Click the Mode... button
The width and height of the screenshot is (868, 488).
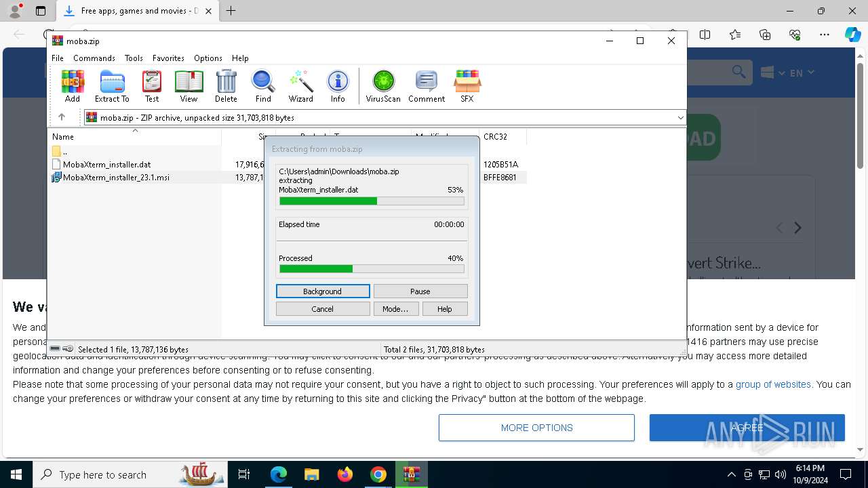tap(395, 309)
